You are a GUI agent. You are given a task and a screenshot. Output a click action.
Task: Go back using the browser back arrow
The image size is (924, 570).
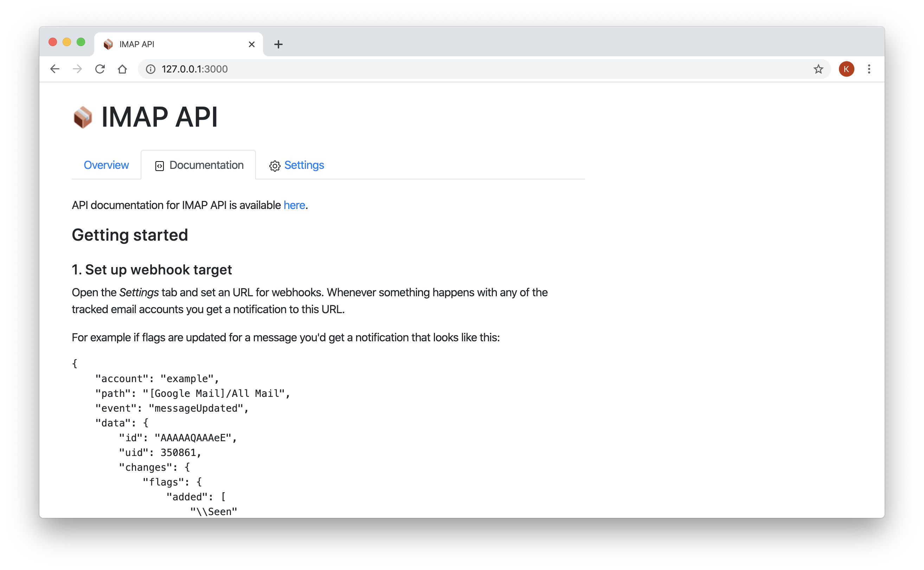click(x=55, y=69)
